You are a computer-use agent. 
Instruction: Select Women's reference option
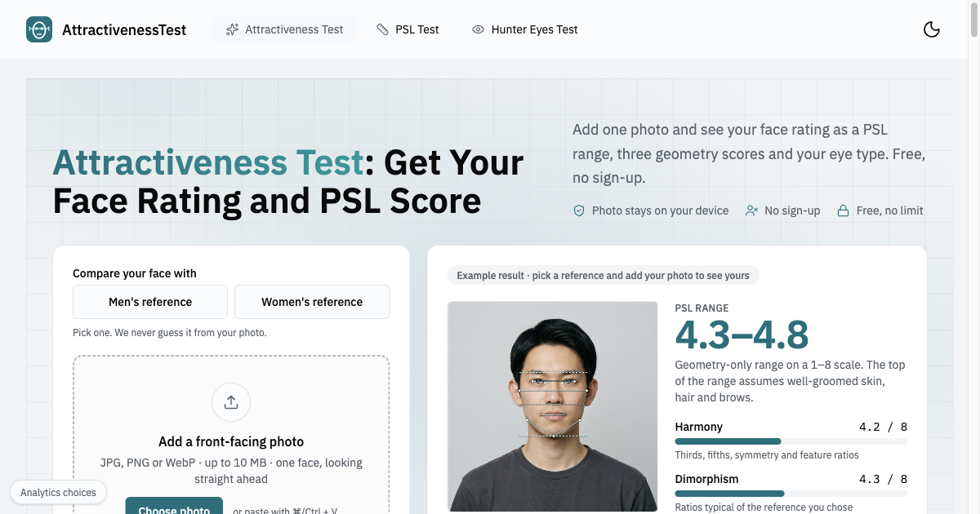click(312, 302)
